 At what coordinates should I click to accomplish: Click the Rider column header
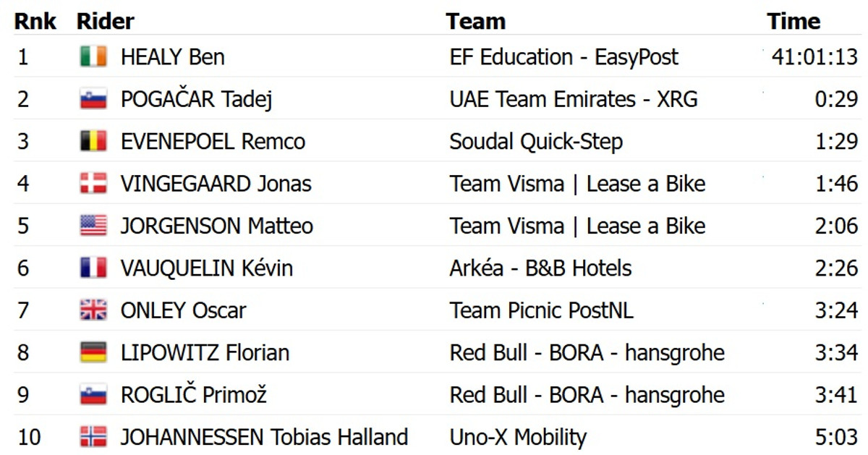pyautogui.click(x=106, y=21)
